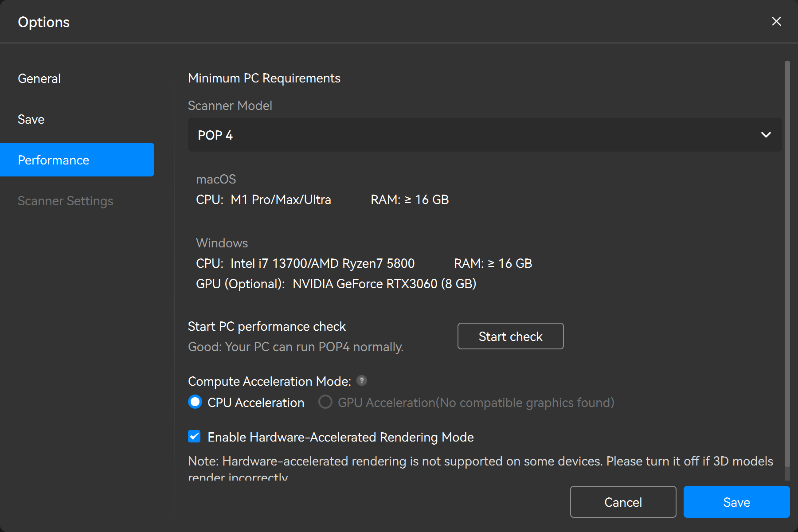Click the 'Good: Your PC can run POP4 normally.' text
This screenshot has height=532, width=798.
[296, 347]
